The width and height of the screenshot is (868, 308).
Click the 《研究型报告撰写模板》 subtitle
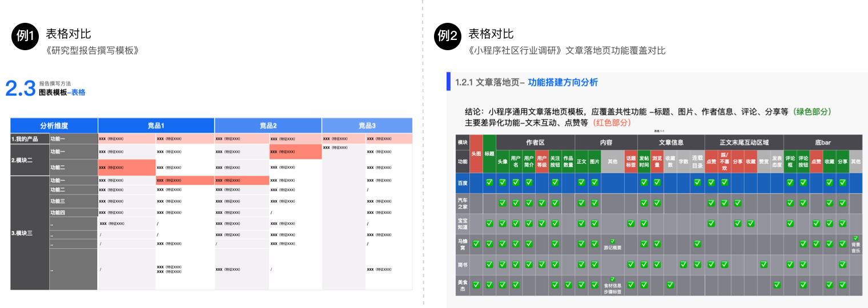(93, 51)
